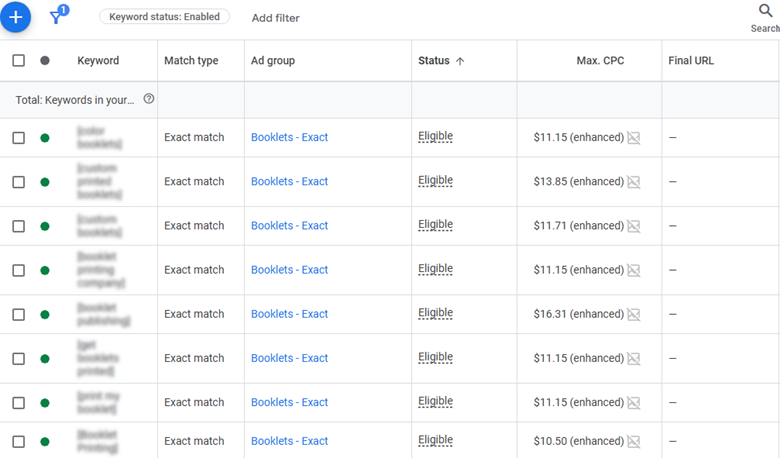Edit the $16.31 (enhanced) max CPC bid
The width and height of the screenshot is (780, 458).
(579, 314)
